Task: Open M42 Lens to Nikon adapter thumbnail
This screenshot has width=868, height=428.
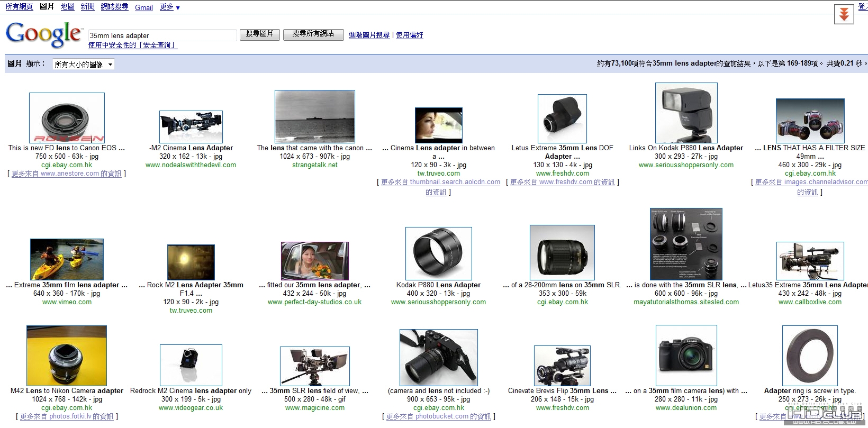Action: pyautogui.click(x=67, y=356)
